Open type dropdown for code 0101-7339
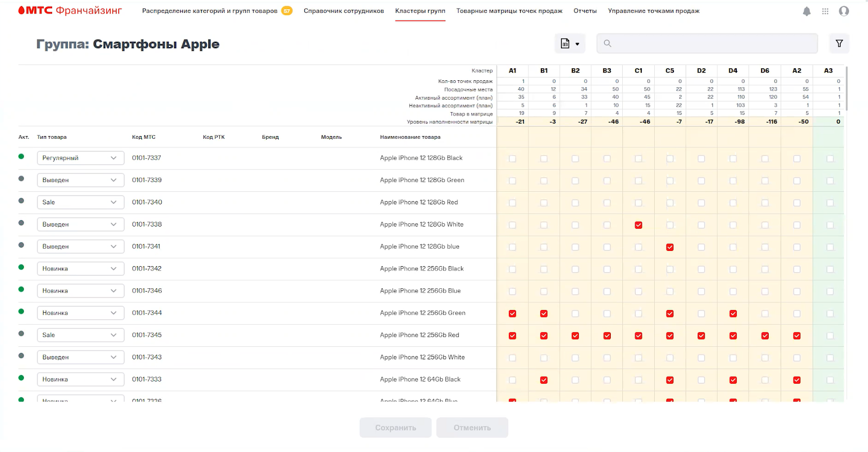Viewport: 868px width, 452px height. pyautogui.click(x=80, y=180)
